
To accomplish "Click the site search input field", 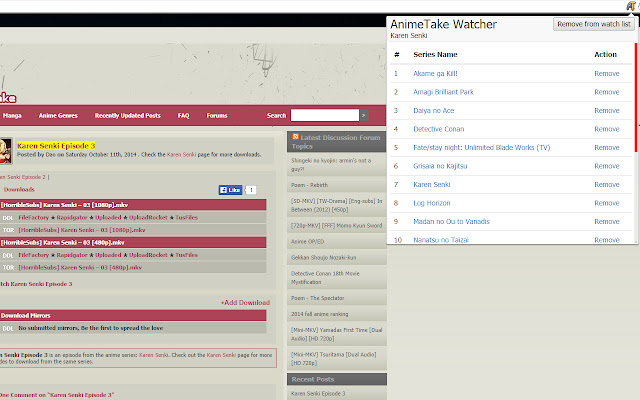I will (324, 115).
